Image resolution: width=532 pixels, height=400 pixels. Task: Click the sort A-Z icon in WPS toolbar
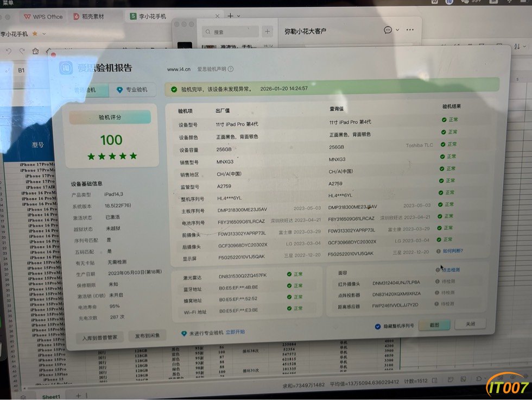tap(517, 46)
